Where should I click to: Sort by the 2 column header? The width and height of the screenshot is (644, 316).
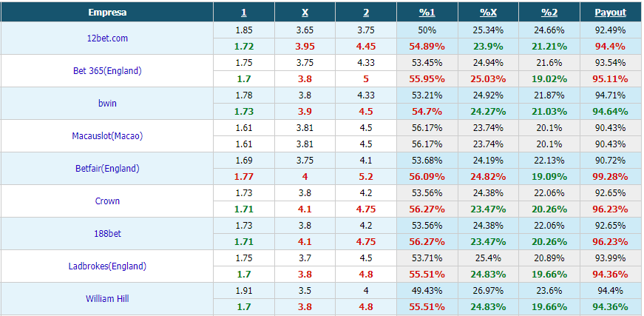[x=366, y=13]
